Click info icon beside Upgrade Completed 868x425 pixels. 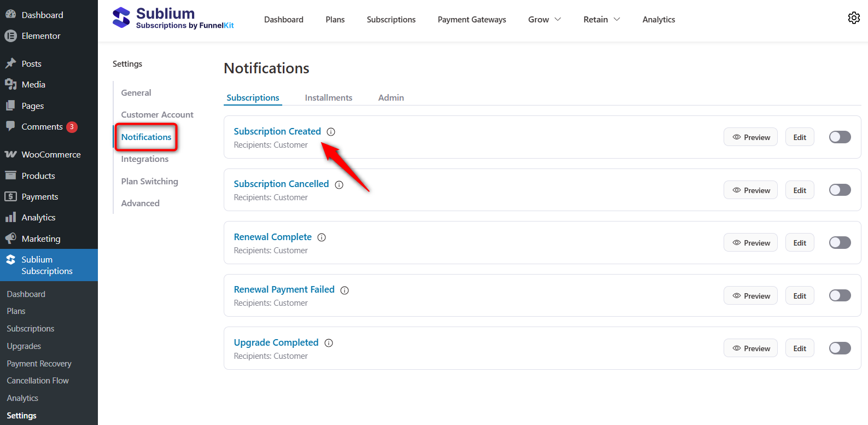tap(329, 343)
